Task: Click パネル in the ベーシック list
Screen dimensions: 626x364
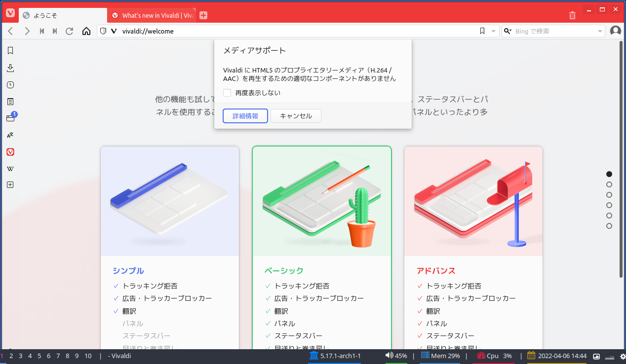Action: click(x=285, y=324)
